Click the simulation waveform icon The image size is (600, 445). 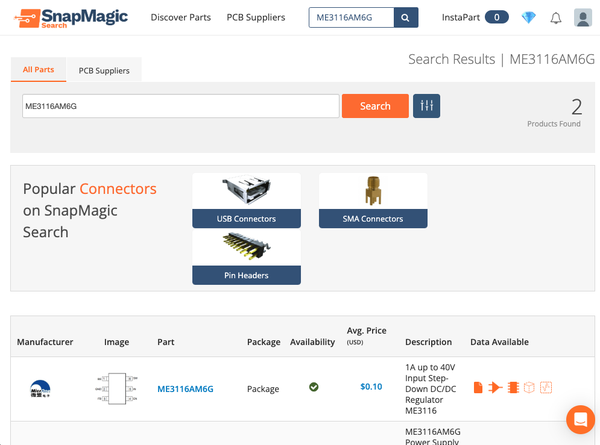(546, 387)
